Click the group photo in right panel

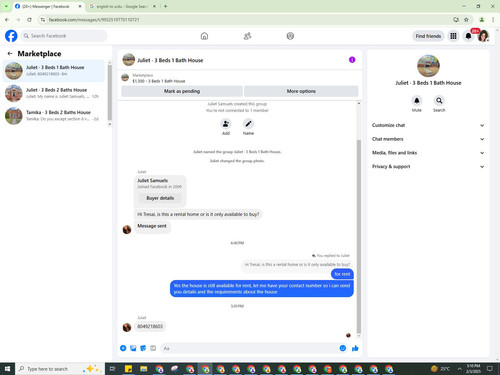[428, 66]
